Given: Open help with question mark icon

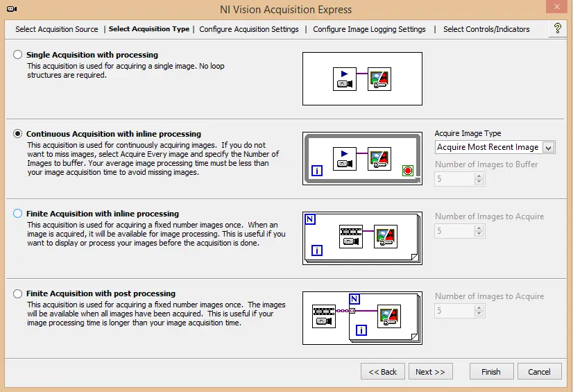Looking at the screenshot, I should pos(558,28).
